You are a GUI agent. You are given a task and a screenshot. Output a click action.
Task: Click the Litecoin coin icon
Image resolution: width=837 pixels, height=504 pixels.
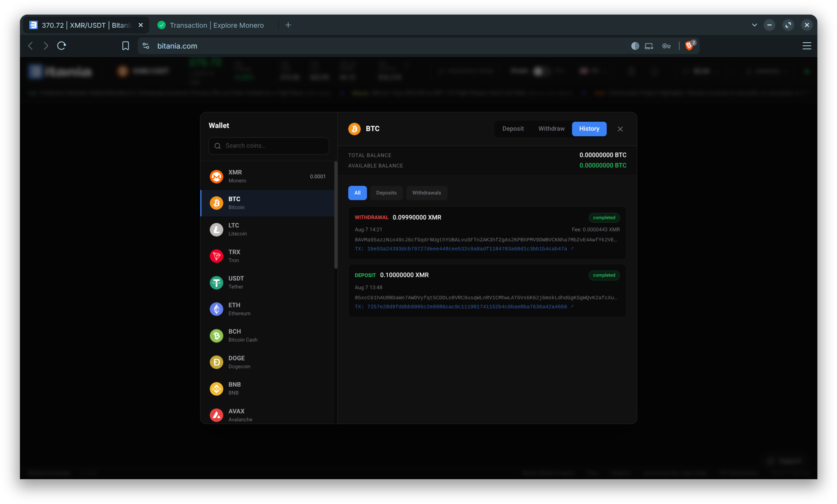(216, 229)
